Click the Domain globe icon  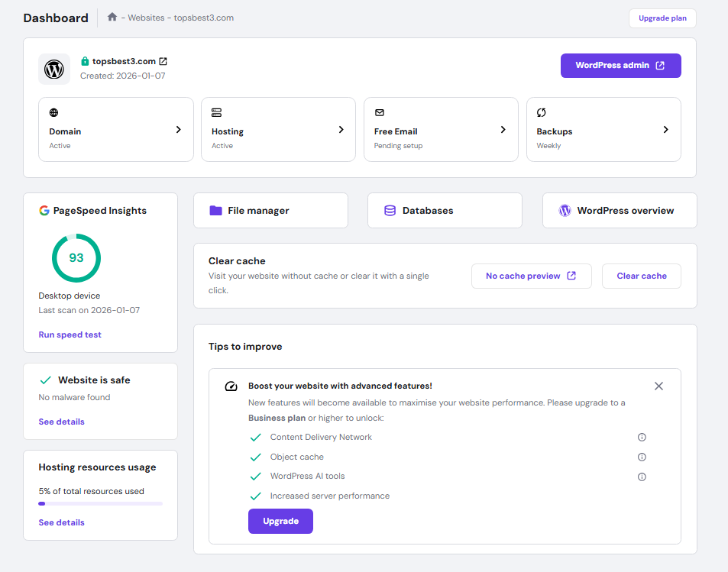(x=53, y=112)
